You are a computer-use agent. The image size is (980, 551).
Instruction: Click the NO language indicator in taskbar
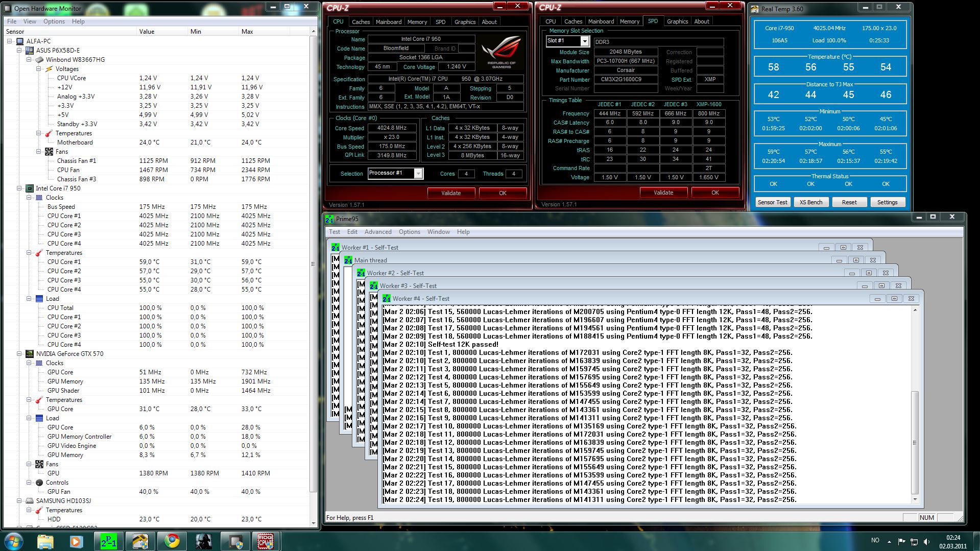tap(875, 540)
